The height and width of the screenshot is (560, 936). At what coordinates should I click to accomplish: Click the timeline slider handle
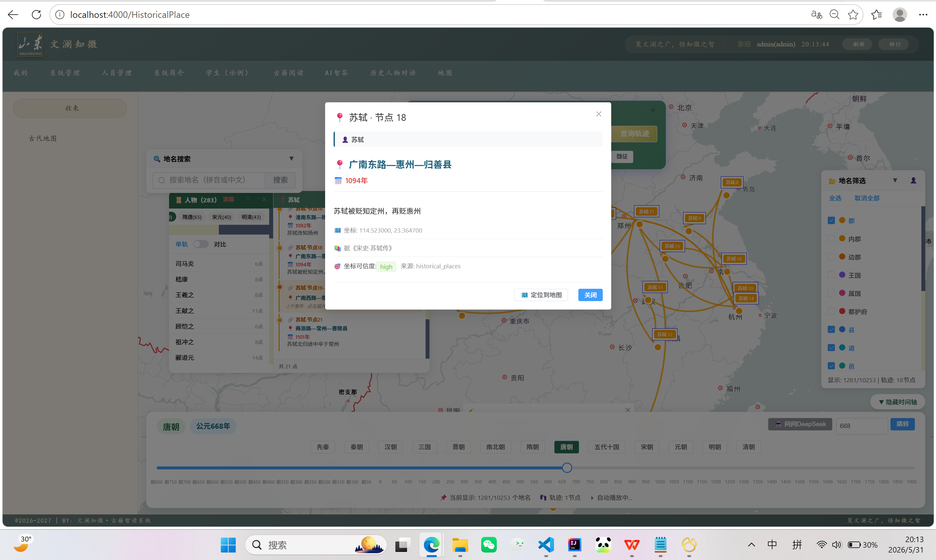coord(567,468)
